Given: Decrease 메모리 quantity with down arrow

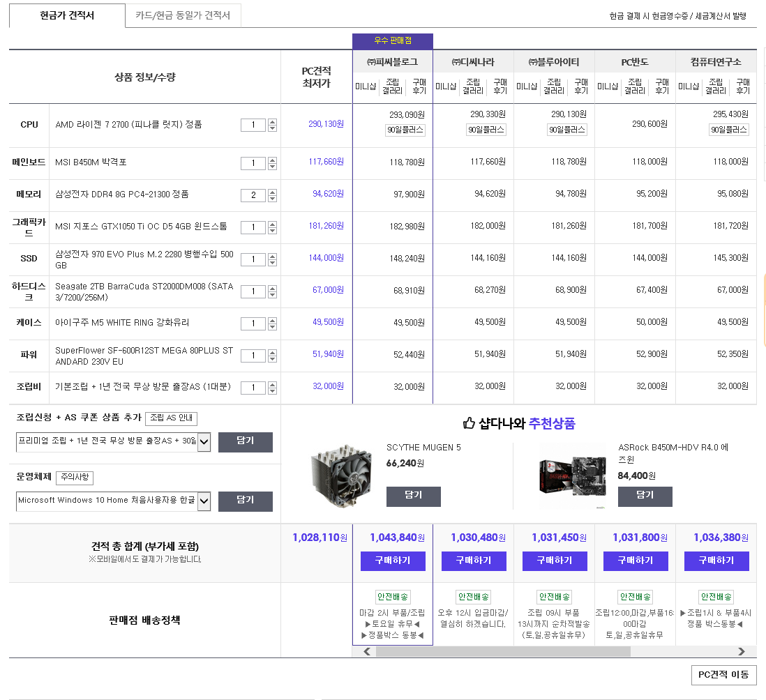Looking at the screenshot, I should [273, 199].
